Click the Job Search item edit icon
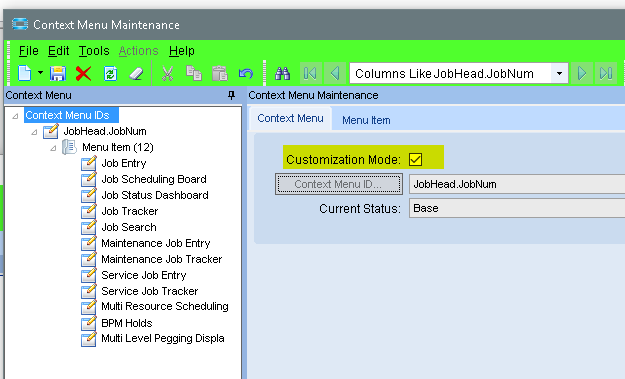625x379 pixels. [88, 227]
